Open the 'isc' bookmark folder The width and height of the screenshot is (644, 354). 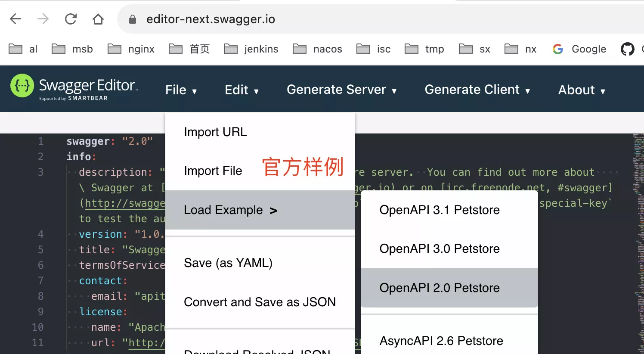point(374,49)
